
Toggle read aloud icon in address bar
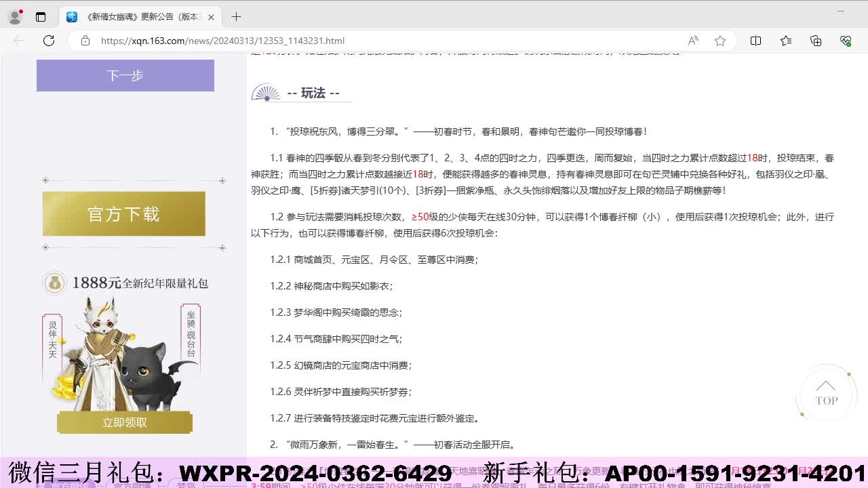pos(693,41)
